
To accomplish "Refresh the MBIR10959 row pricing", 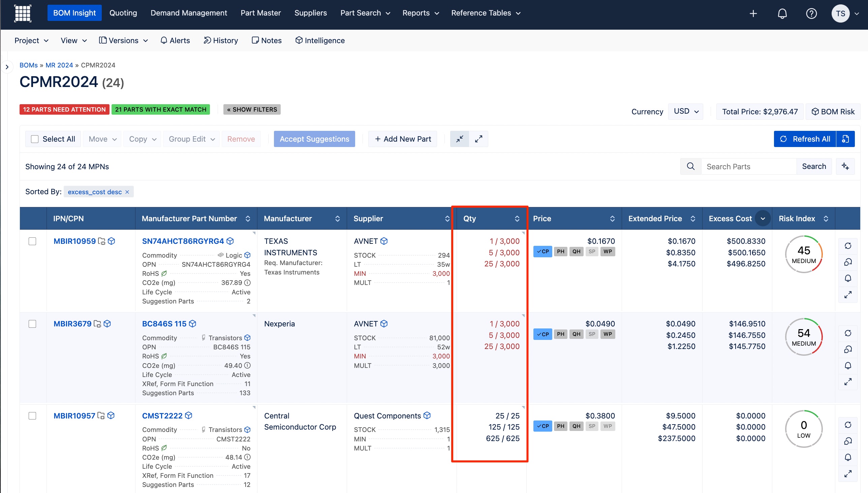I will (x=848, y=246).
